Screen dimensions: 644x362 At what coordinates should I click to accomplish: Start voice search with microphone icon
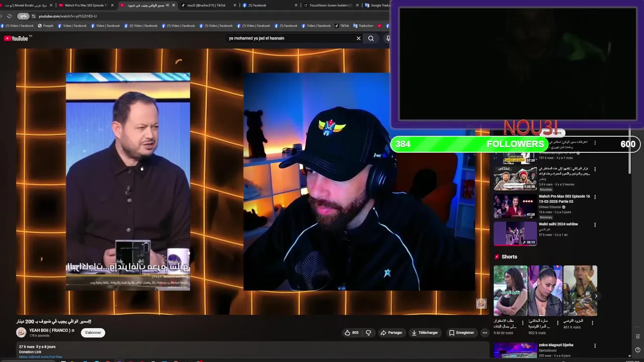388,38
